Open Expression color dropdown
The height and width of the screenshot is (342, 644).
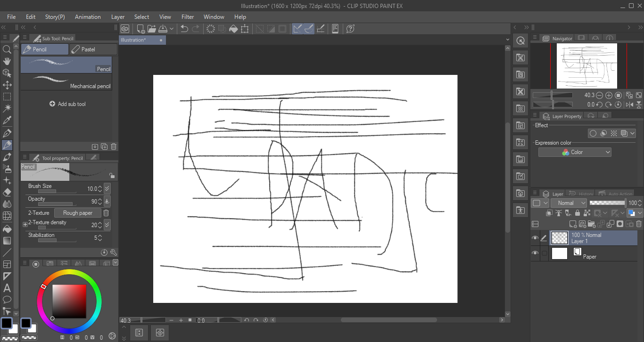[575, 152]
